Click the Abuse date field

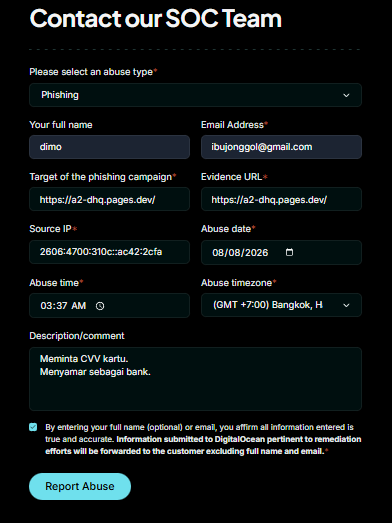(x=281, y=252)
